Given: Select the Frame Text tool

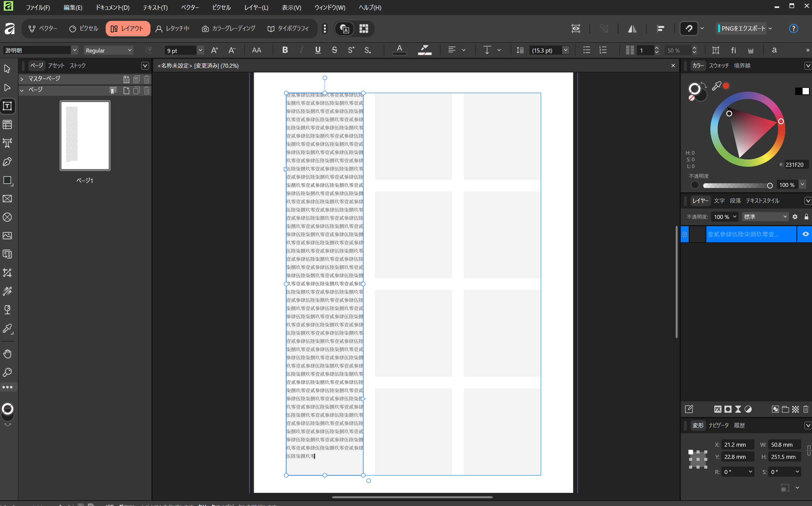Looking at the screenshot, I should 7,106.
